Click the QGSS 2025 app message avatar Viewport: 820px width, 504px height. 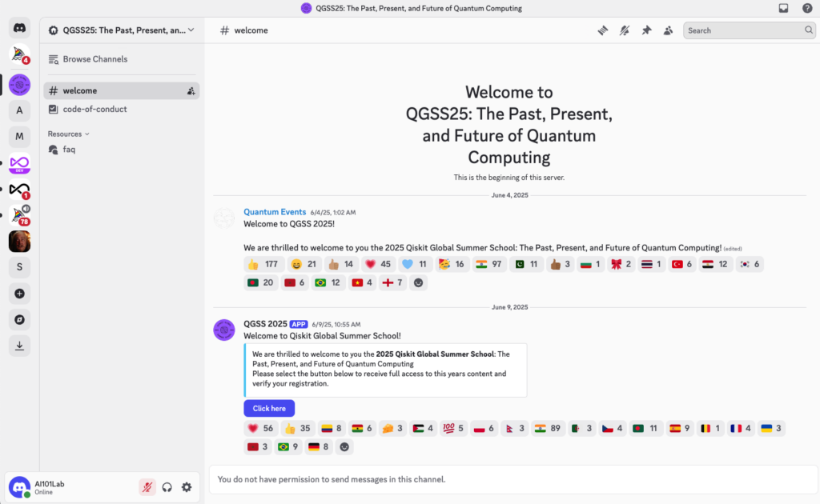tap(224, 330)
